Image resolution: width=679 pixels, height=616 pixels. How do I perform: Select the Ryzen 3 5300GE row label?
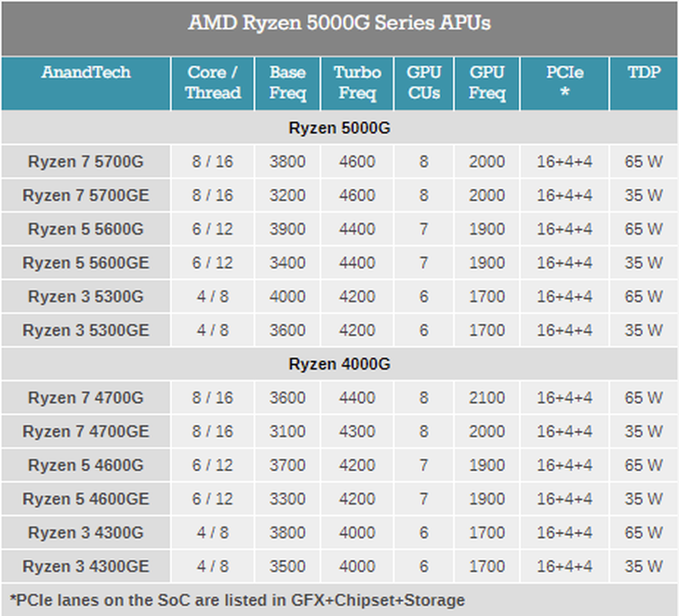pyautogui.click(x=86, y=330)
